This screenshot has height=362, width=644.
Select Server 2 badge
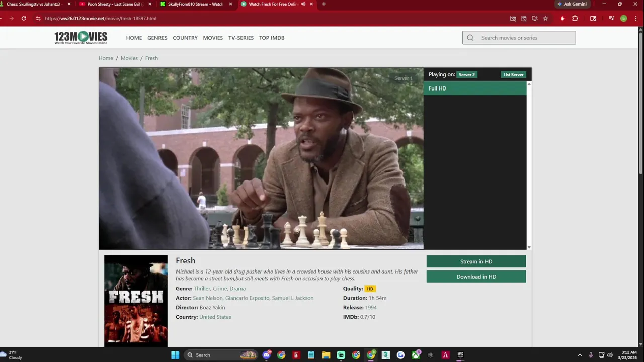coord(466,75)
